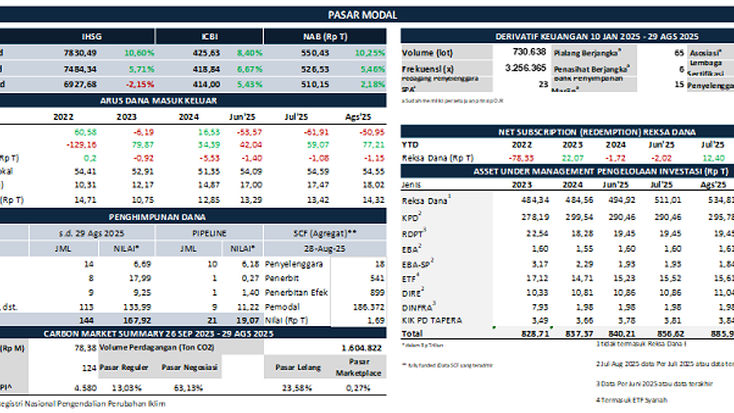This screenshot has width=734, height=413.
Task: Click the NAB value 550,43
Action: 315,53
